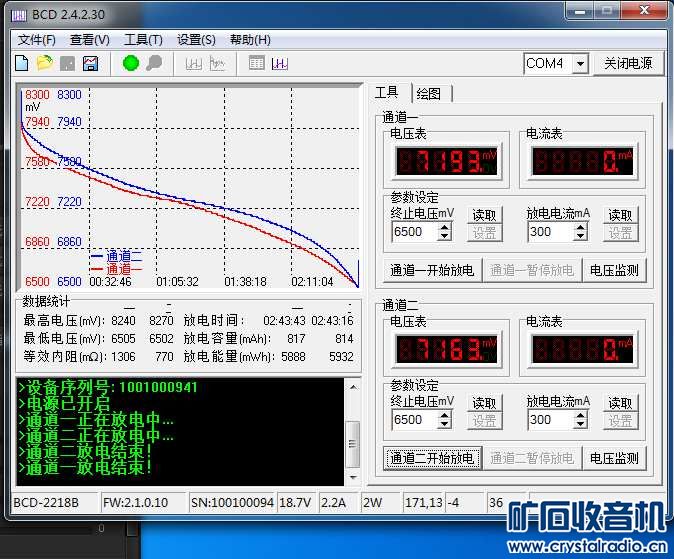
Task: Open the 查看(V) menu
Action: 89,40
